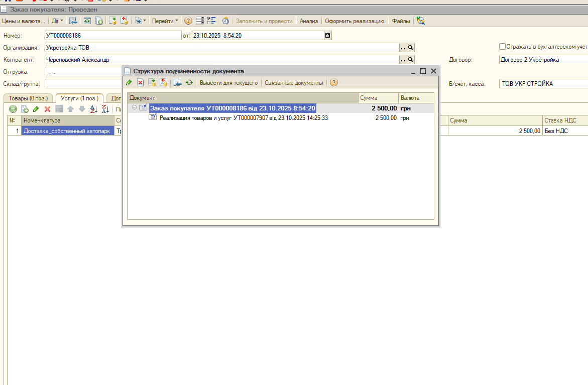Click the 2 500,00 cell in the services Сумма column
The image size is (588, 385).
[x=495, y=131]
